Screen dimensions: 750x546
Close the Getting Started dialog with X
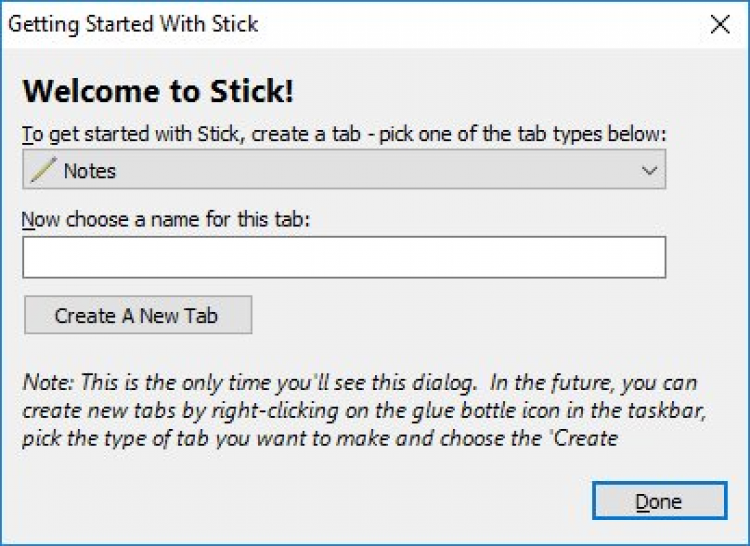point(720,24)
